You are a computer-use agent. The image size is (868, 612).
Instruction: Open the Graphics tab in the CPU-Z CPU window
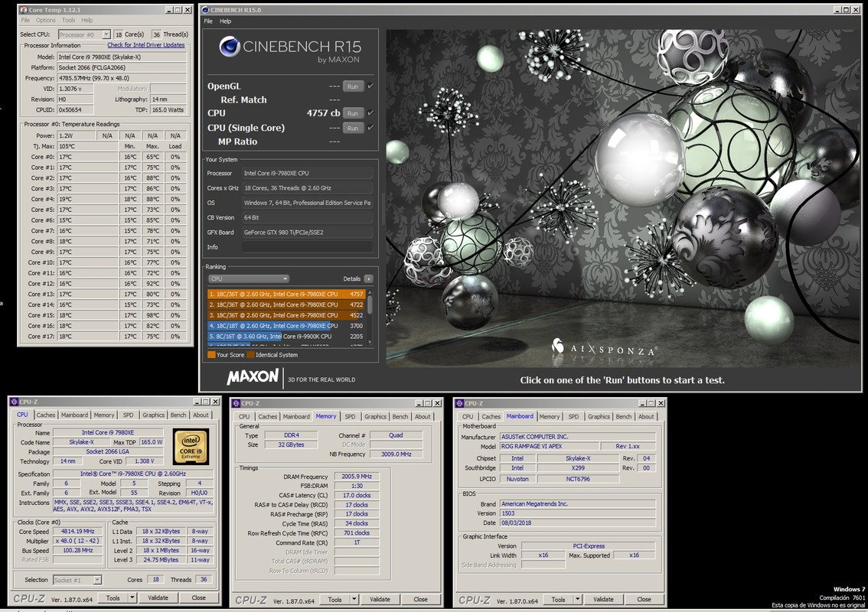point(153,415)
